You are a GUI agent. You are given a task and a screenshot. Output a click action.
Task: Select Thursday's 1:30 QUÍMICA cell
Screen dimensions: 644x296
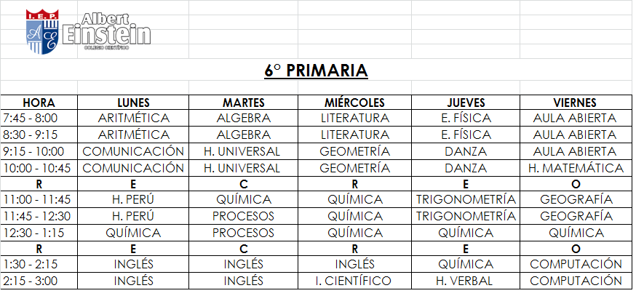[465, 264]
